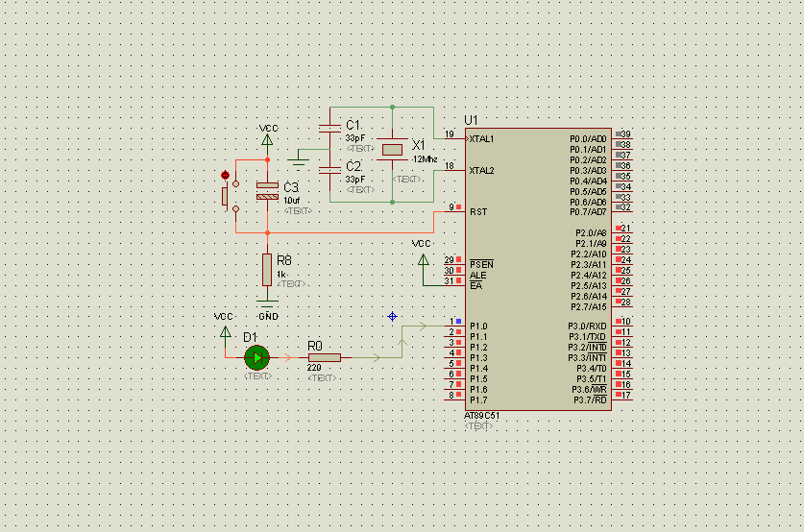The image size is (804, 532).
Task: Click the P0.0/AD0 pin name
Action: pyautogui.click(x=588, y=139)
